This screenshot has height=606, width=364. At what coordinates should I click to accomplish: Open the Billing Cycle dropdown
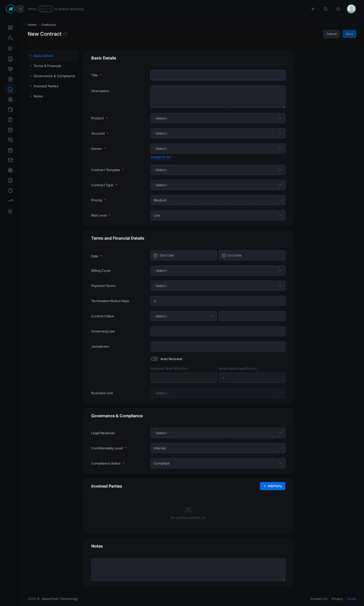218,270
